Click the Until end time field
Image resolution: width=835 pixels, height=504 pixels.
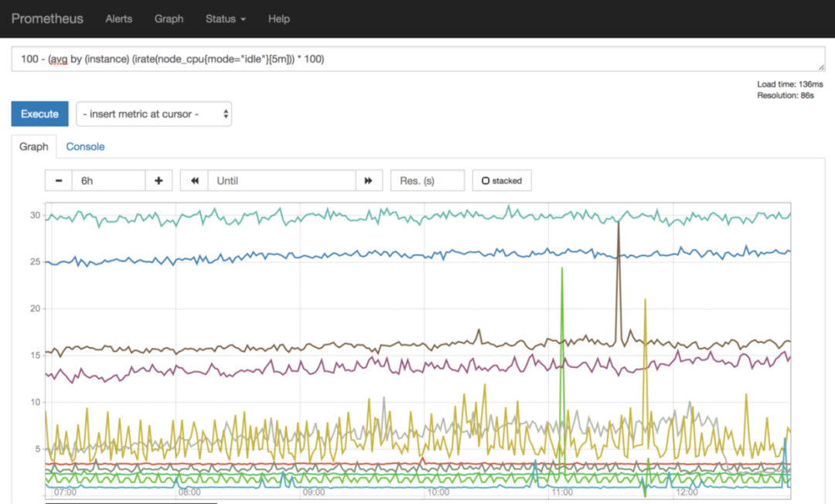pyautogui.click(x=281, y=181)
